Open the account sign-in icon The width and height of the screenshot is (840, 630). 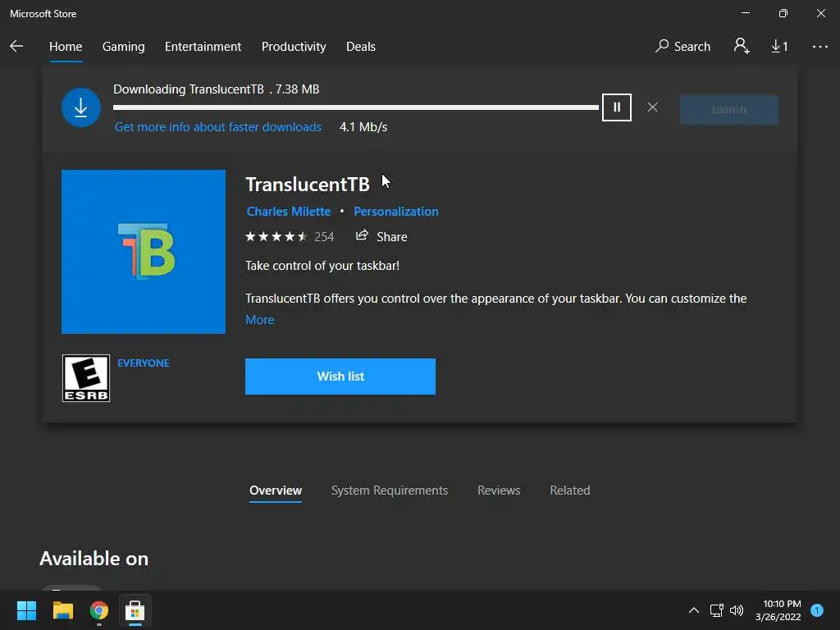coord(742,46)
